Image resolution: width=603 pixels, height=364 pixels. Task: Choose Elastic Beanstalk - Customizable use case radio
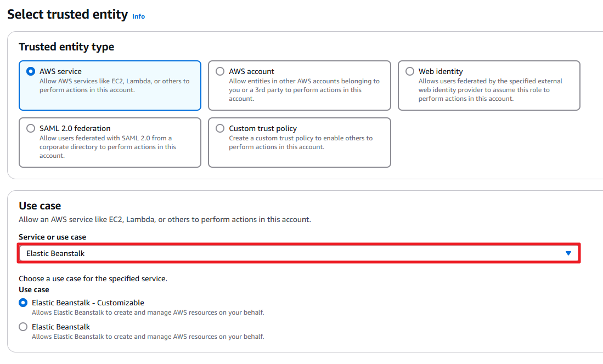pyautogui.click(x=23, y=303)
